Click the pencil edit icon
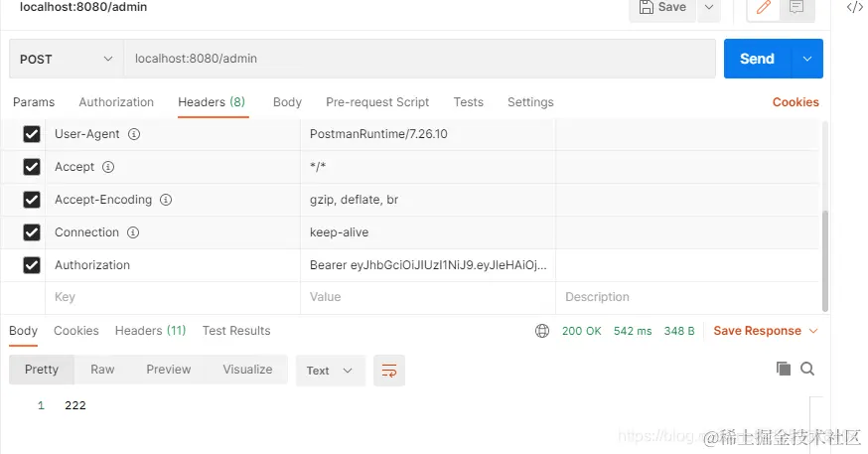The height and width of the screenshot is (454, 868). pos(764,8)
